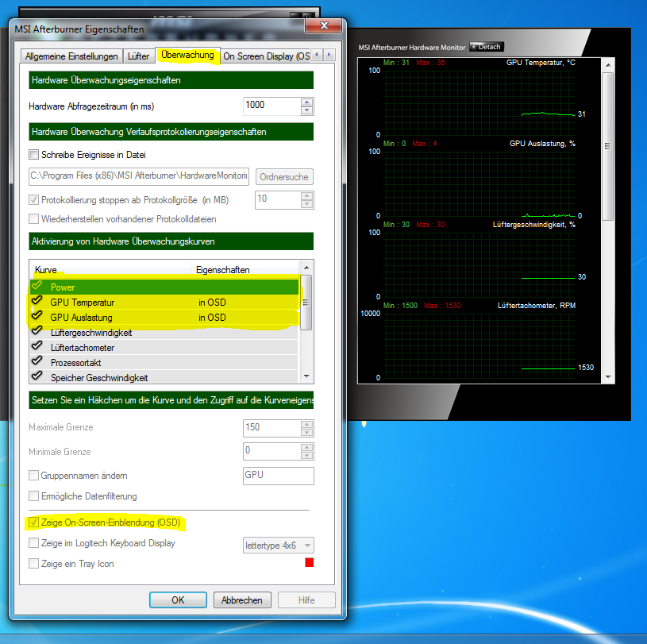Click the GPU Auslastung graph in monitor
This screenshot has width=647, height=644.
[479, 183]
